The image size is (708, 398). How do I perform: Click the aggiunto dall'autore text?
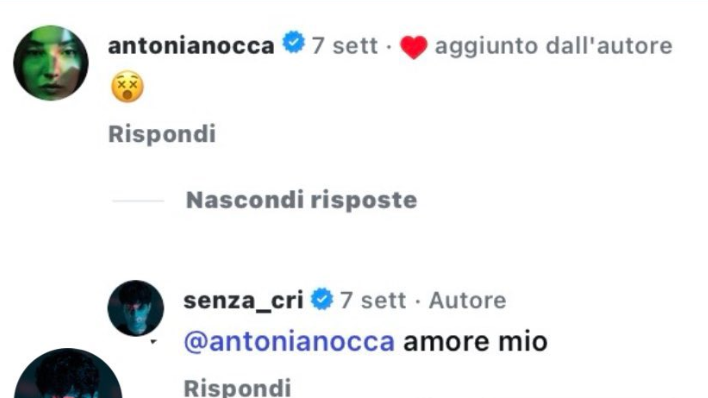(x=554, y=46)
